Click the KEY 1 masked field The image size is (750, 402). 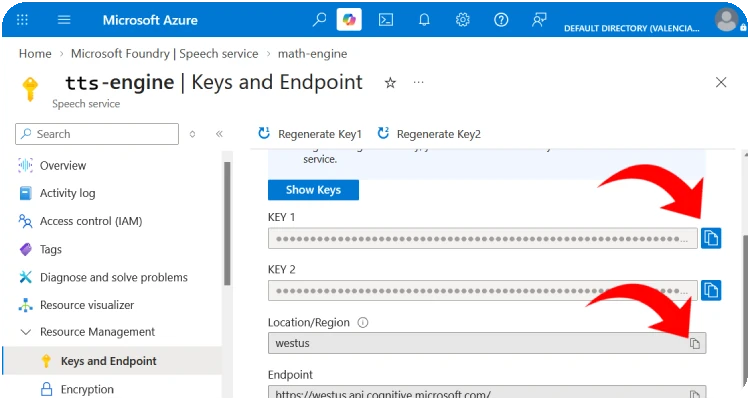pyautogui.click(x=483, y=238)
